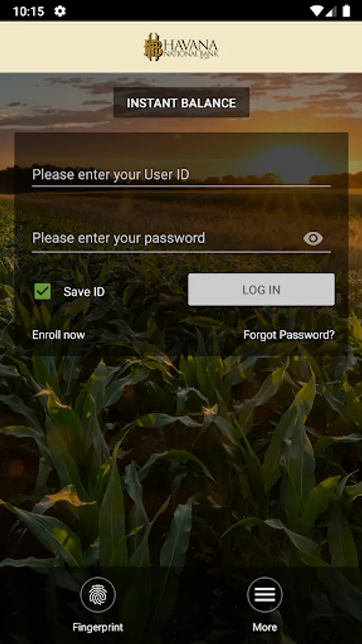Viewport: 362px width, 644px height.
Task: Uncheck the green Save ID checkbox
Action: [43, 292]
